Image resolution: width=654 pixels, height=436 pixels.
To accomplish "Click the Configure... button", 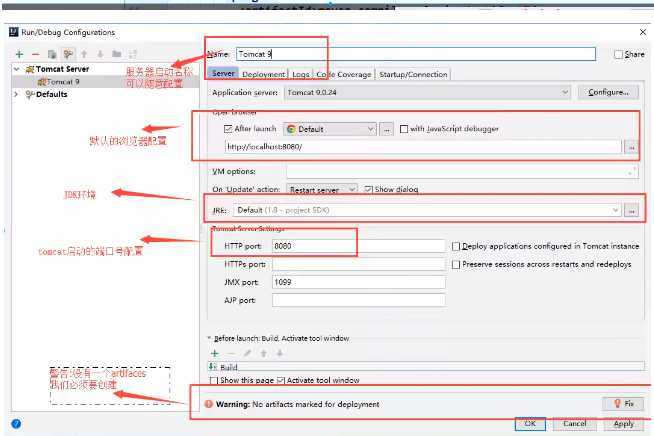I will point(608,92).
